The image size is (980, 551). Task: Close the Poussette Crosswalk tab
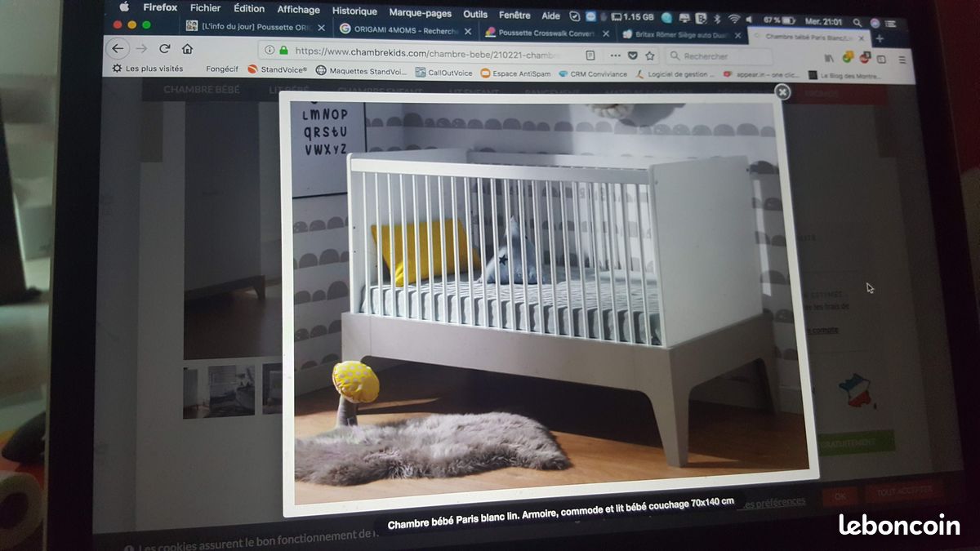click(606, 33)
